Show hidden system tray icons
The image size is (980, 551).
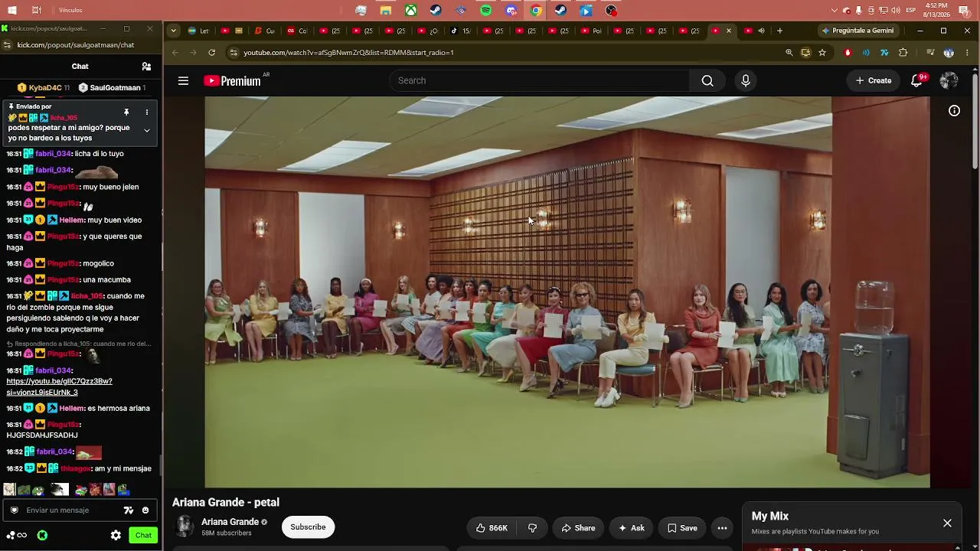click(835, 11)
